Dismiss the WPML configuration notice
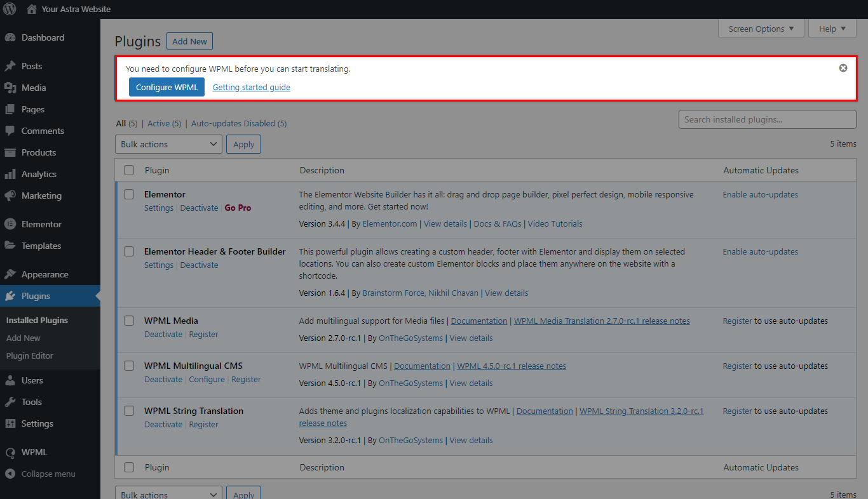Viewport: 868px width, 499px height. click(843, 68)
